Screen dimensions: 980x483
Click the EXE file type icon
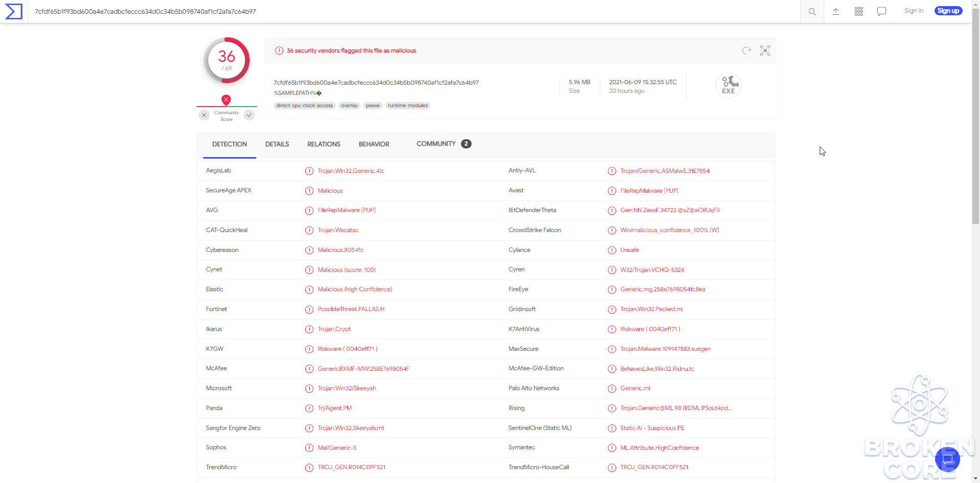pyautogui.click(x=728, y=85)
